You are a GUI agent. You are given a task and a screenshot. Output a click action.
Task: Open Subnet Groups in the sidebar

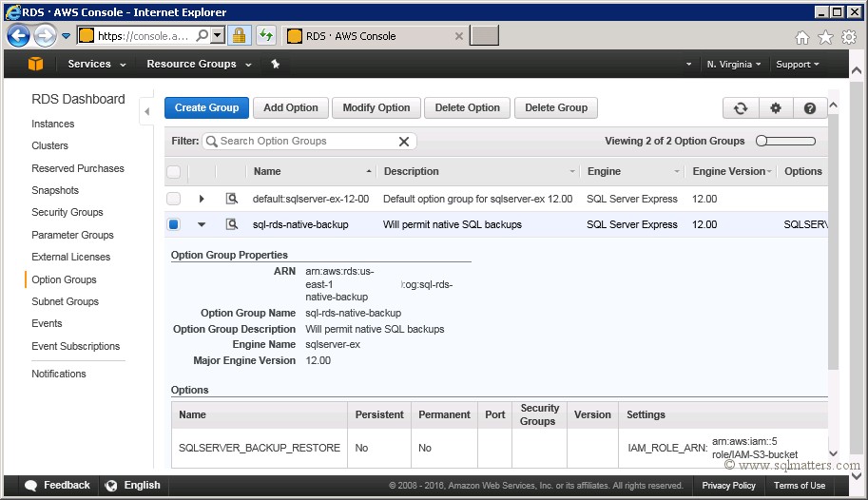click(65, 301)
